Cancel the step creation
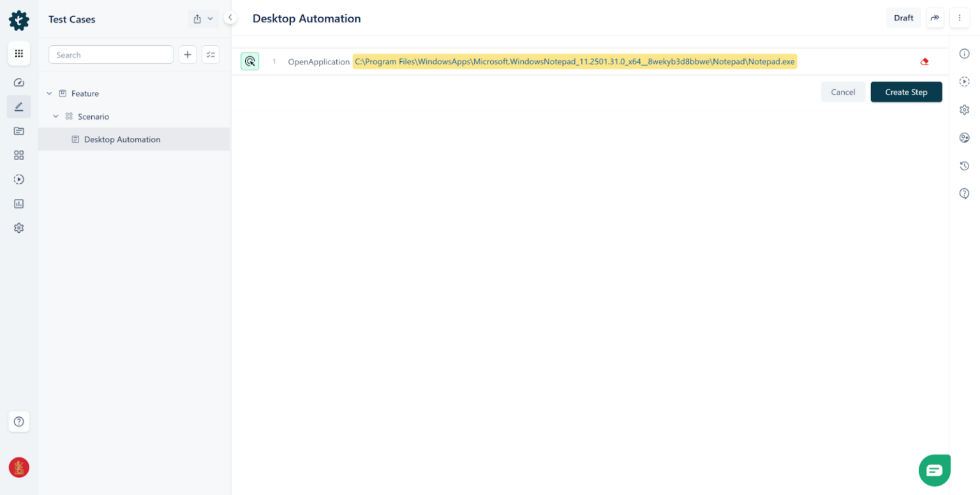The width and height of the screenshot is (980, 495). [843, 92]
